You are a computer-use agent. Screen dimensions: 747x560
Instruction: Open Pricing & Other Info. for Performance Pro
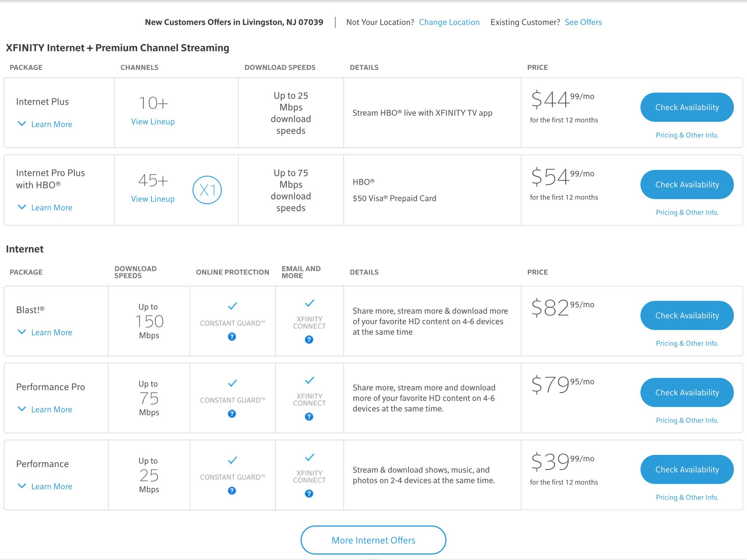(687, 421)
